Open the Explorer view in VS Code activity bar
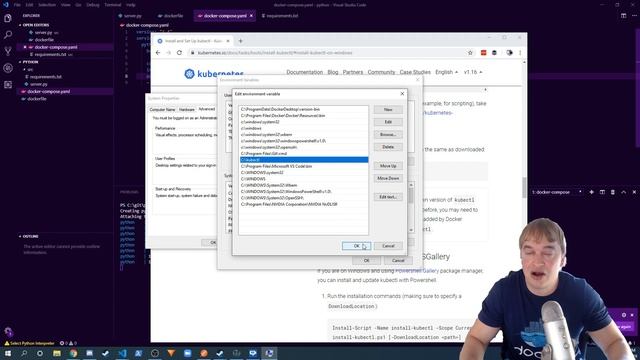The width and height of the screenshot is (640, 360). [x=8, y=18]
